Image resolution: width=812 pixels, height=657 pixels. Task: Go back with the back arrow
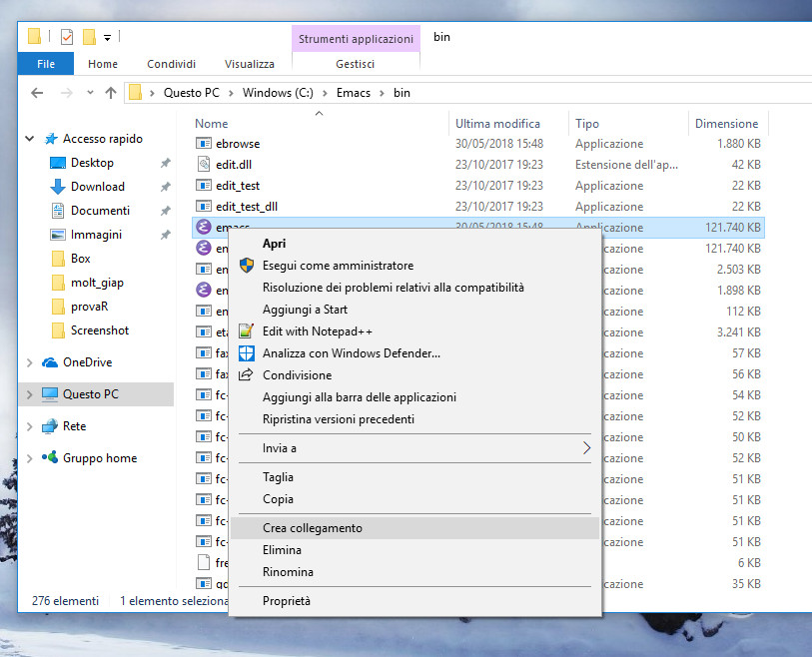tap(37, 93)
